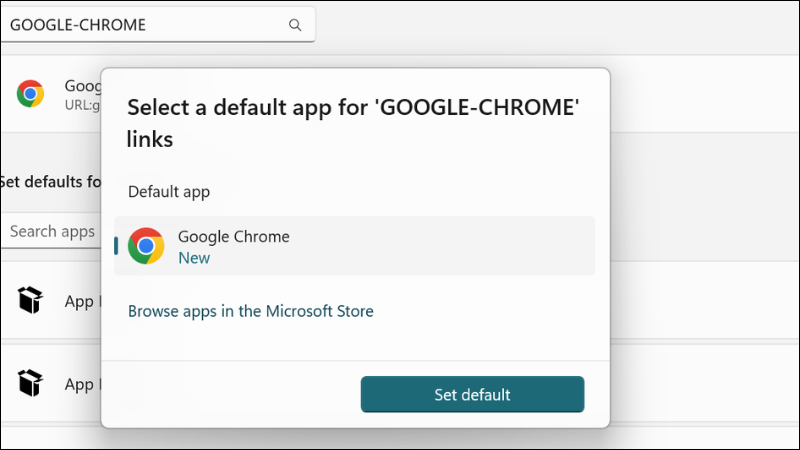Image resolution: width=800 pixels, height=450 pixels.
Task: Click the teal selection indicator beside Google Chrome
Action: [x=116, y=246]
